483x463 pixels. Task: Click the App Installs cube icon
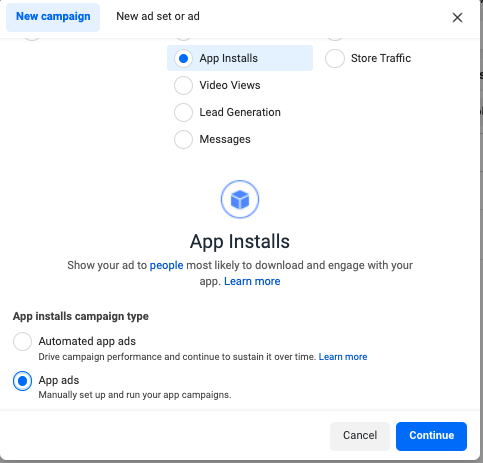pyautogui.click(x=240, y=199)
